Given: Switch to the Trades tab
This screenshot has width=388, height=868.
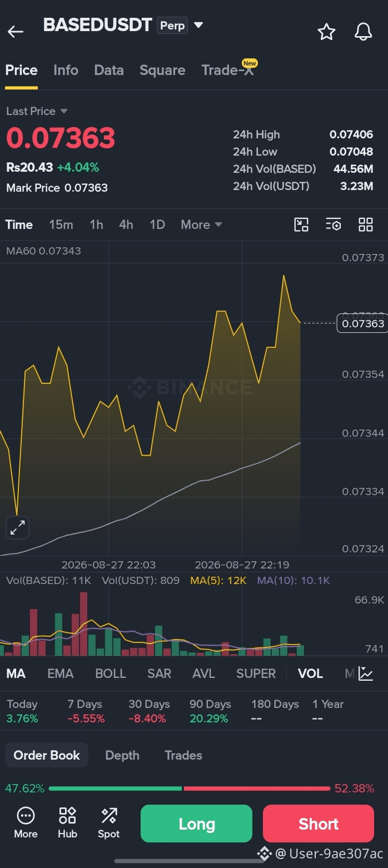Looking at the screenshot, I should (x=183, y=755).
